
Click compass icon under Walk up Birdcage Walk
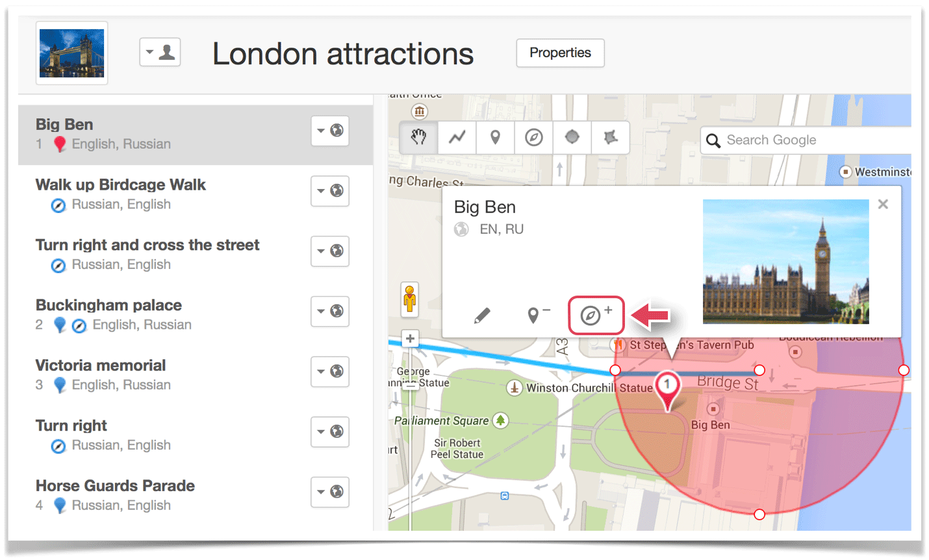point(58,205)
